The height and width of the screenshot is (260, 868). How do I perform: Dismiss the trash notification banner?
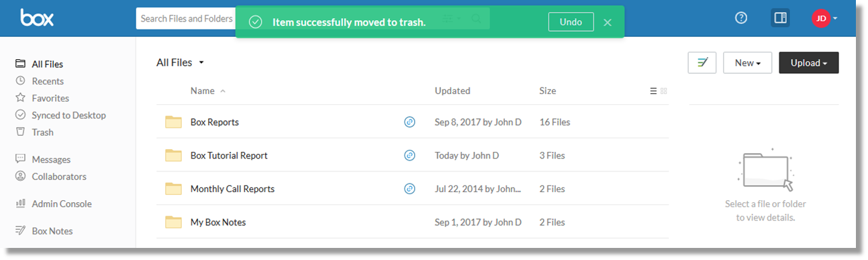608,22
